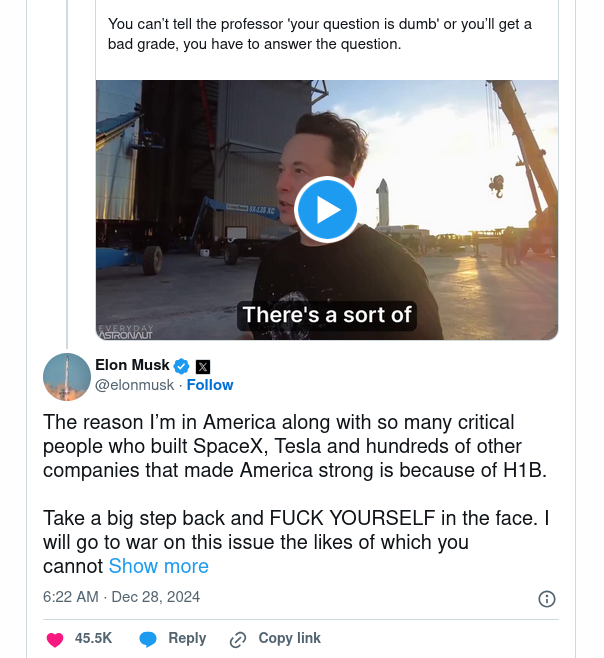Screen dimensions: 604x658
Task: Expand the tweet with Show more
Action: coord(158,566)
